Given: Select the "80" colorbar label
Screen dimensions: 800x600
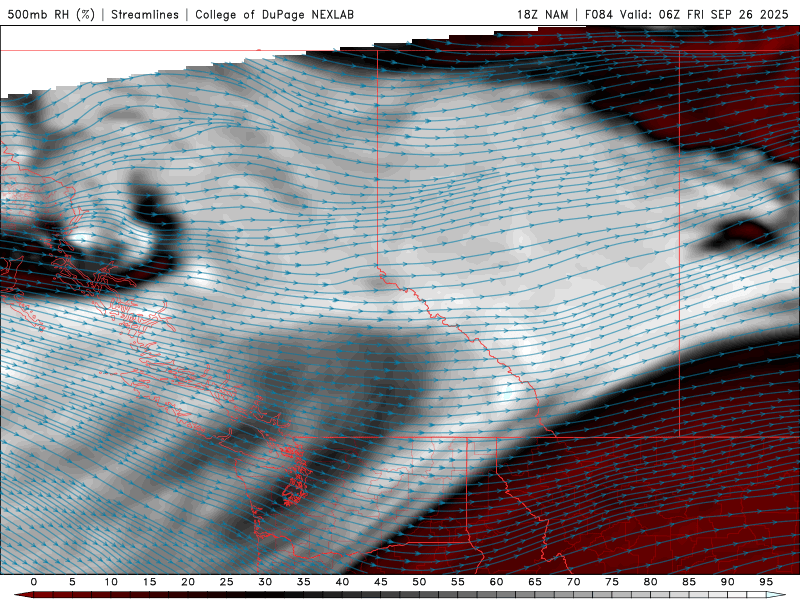Looking at the screenshot, I should [651, 582].
